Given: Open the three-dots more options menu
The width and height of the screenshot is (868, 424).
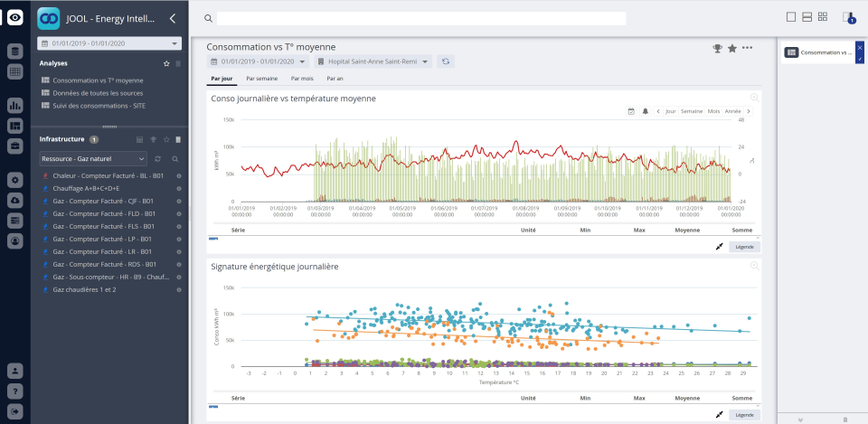Looking at the screenshot, I should pyautogui.click(x=747, y=48).
